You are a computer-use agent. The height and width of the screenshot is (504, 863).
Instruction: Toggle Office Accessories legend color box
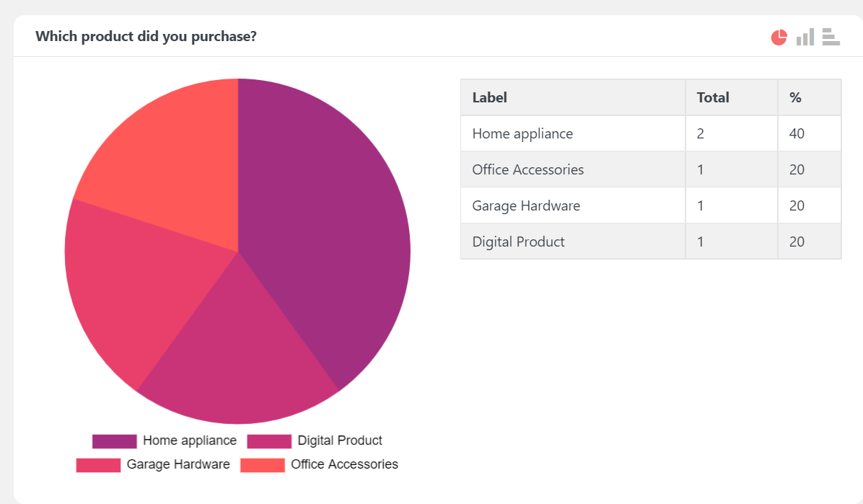pyautogui.click(x=262, y=465)
